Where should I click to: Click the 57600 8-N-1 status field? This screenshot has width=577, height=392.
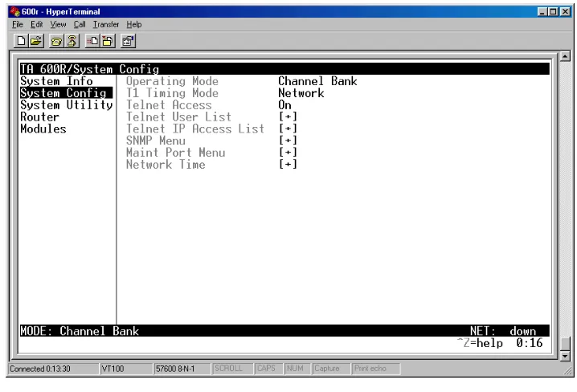tap(182, 369)
